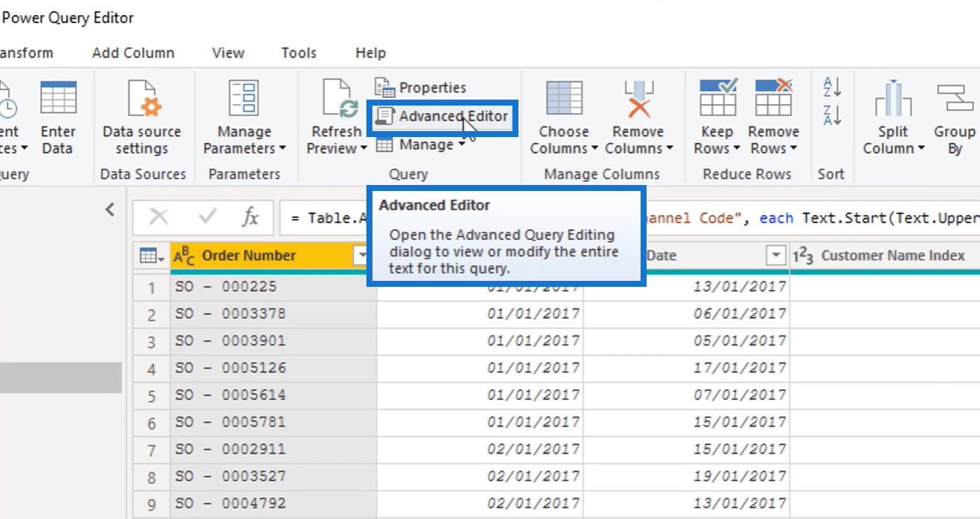Sort ascending with the A-Z icon
Screen dimensions: 980x519
(832, 87)
